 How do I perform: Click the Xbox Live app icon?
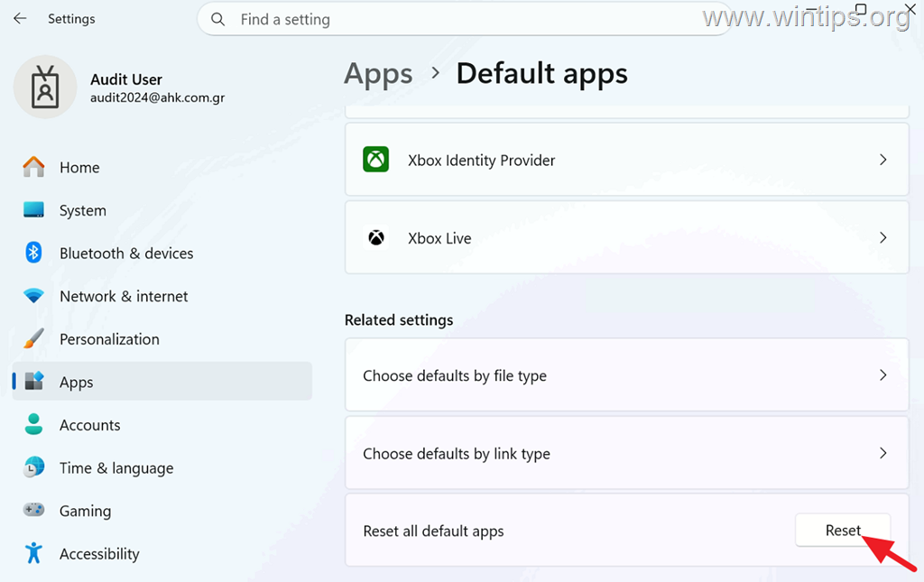point(376,237)
